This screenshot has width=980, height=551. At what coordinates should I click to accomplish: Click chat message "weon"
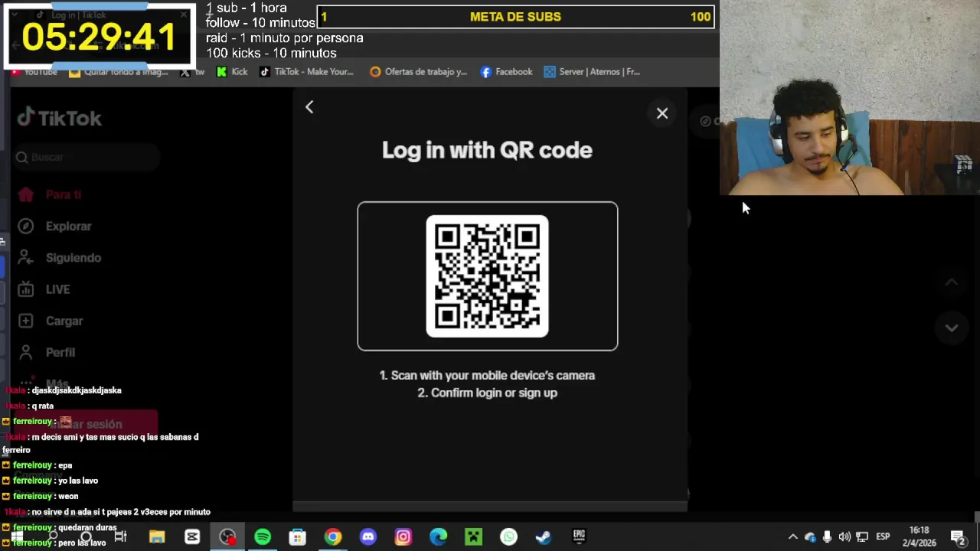pyautogui.click(x=68, y=496)
